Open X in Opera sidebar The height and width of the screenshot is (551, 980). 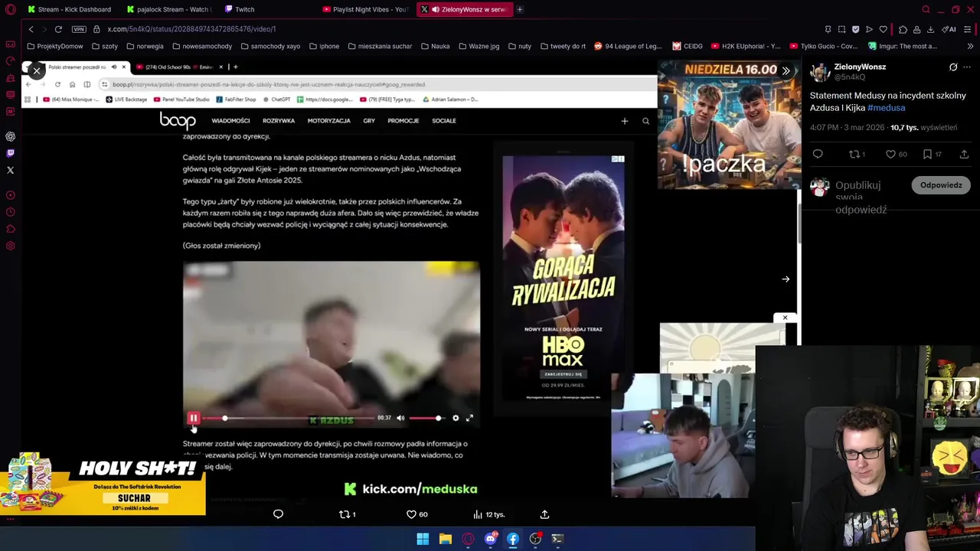click(10, 170)
